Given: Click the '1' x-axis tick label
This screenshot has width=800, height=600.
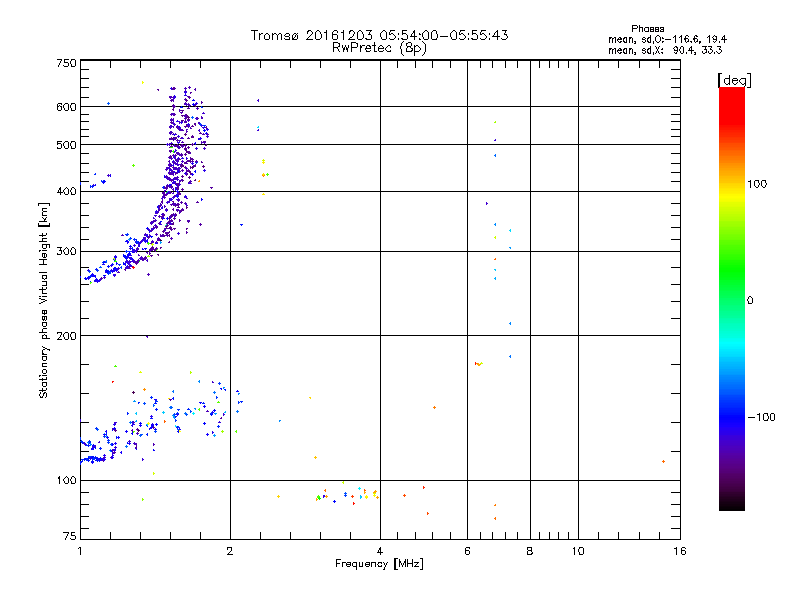Looking at the screenshot, I should [x=80, y=551].
